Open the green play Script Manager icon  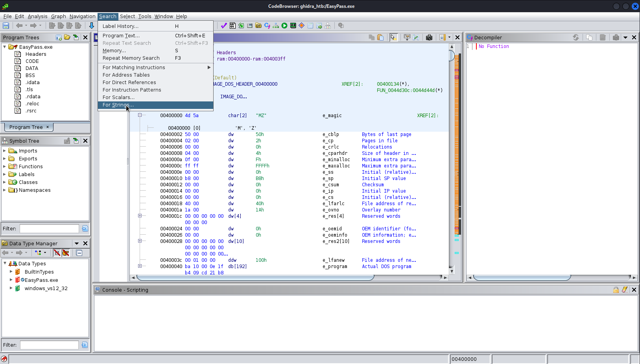(284, 26)
